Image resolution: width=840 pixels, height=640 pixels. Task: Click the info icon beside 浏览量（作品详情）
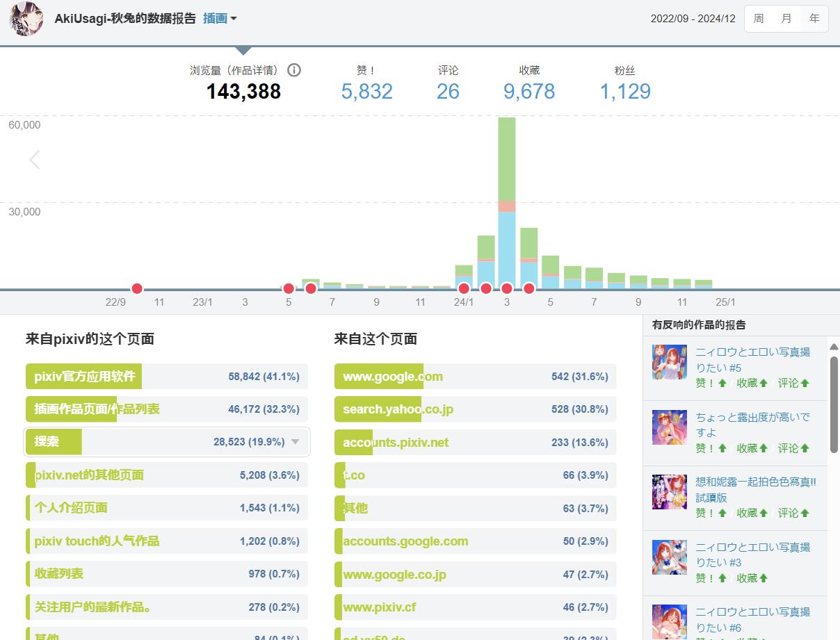(294, 70)
